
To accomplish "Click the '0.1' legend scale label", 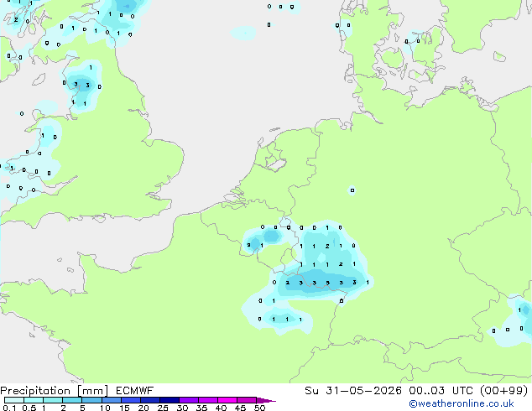I will click(x=9, y=408).
